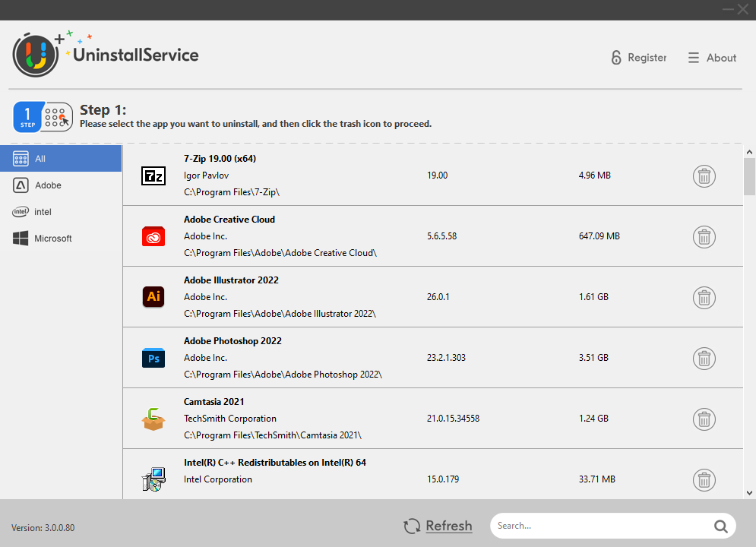The height and width of the screenshot is (547, 756).
Task: Click the Step 1 indicator icon
Action: (43, 117)
